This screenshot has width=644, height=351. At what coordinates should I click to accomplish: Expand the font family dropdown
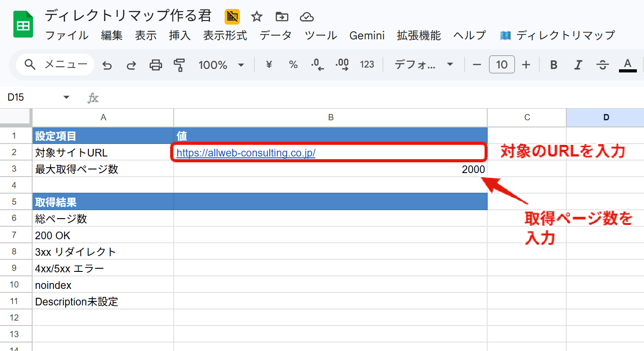coord(423,65)
